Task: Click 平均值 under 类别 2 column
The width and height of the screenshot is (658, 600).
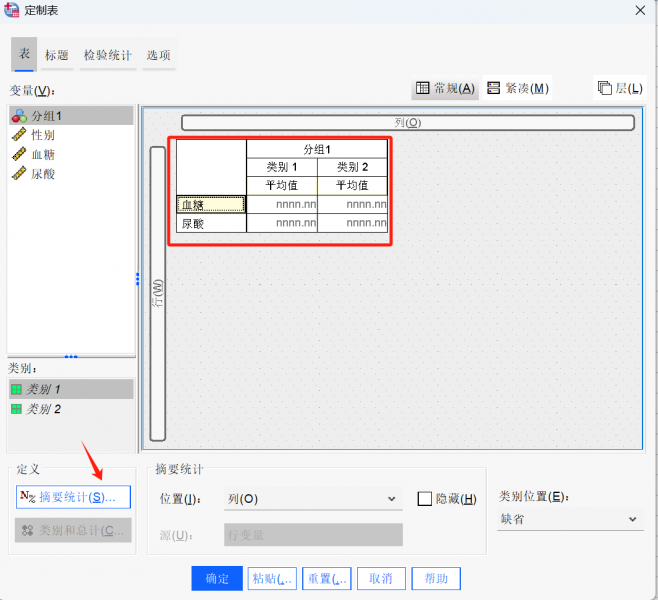Action: click(x=352, y=185)
